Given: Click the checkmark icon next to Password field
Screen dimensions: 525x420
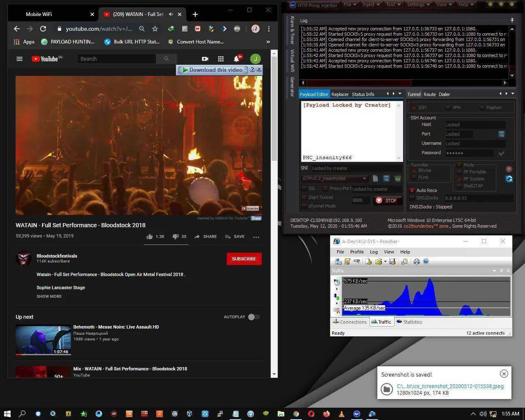Looking at the screenshot, I should 501,153.
